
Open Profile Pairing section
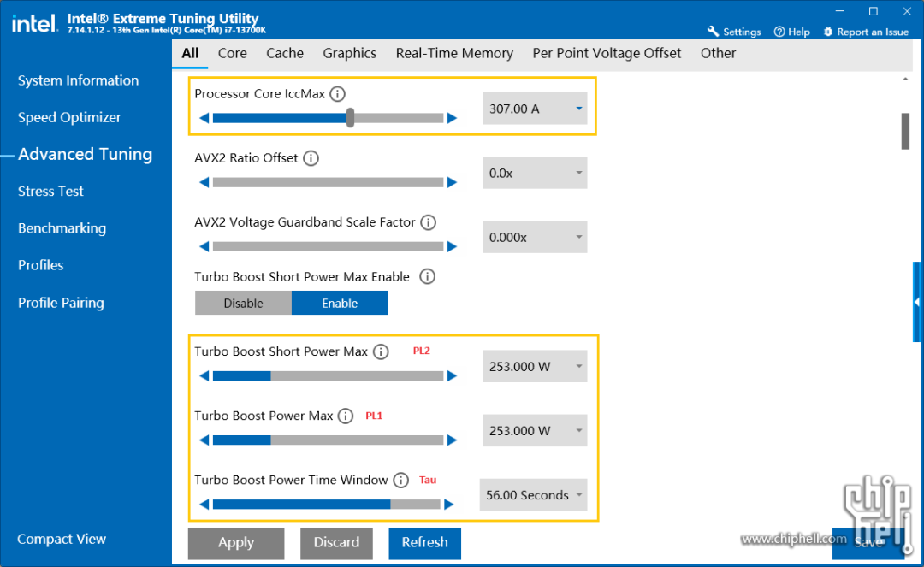(x=61, y=304)
